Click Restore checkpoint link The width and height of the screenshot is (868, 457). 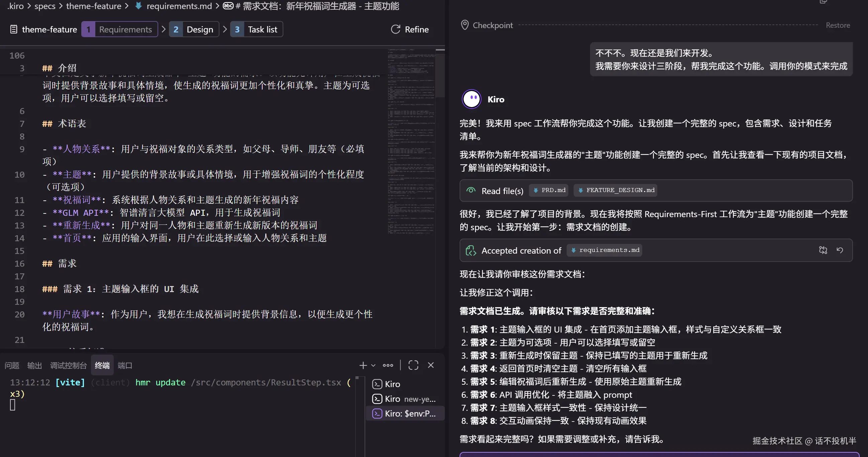click(838, 25)
